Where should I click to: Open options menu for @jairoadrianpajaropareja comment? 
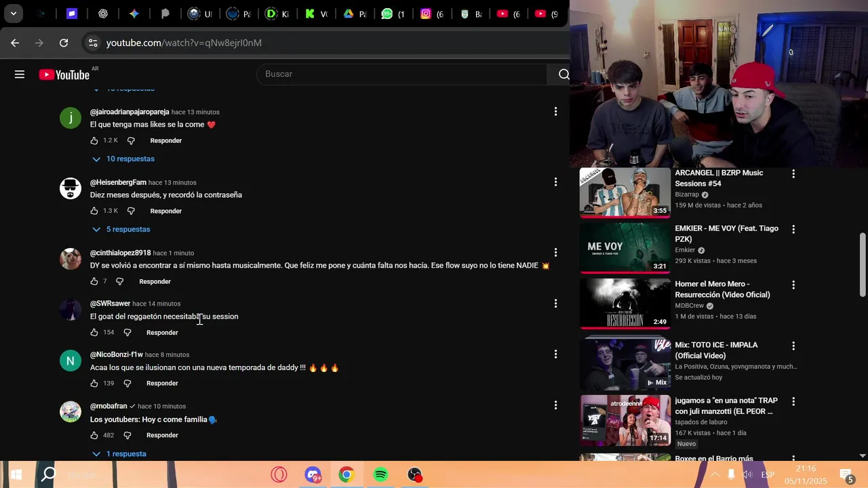(555, 111)
